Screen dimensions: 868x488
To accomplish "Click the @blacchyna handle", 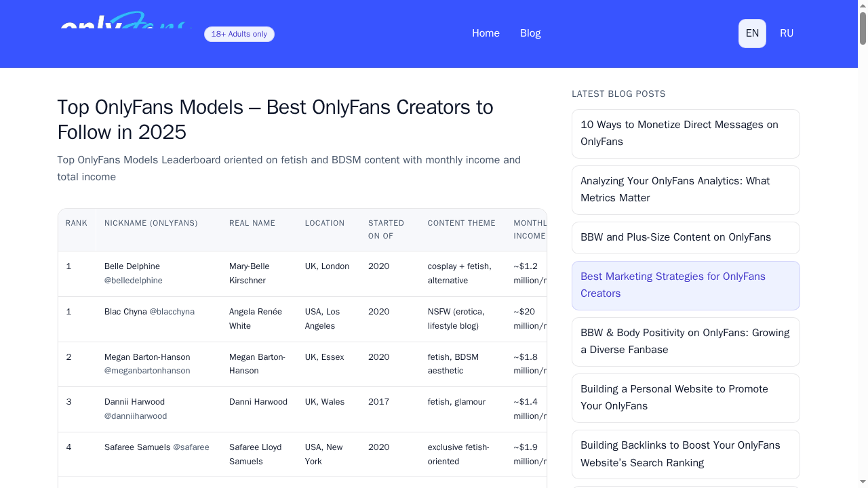I will (172, 312).
